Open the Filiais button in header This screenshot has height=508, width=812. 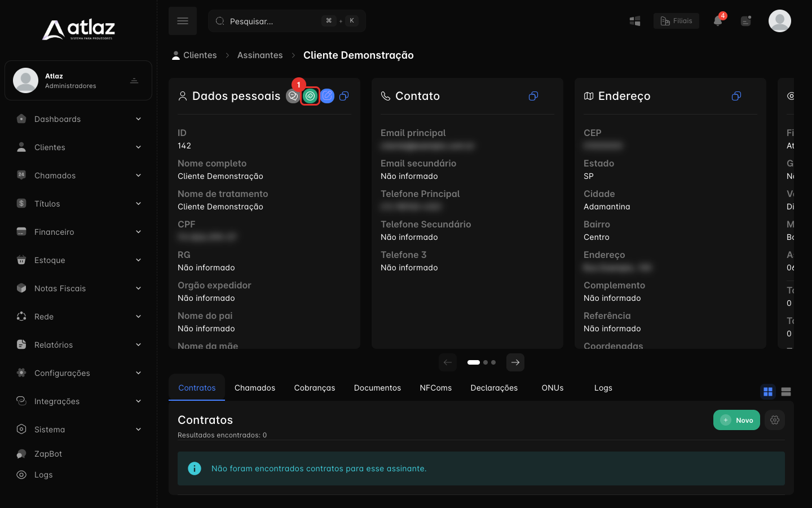(x=676, y=21)
